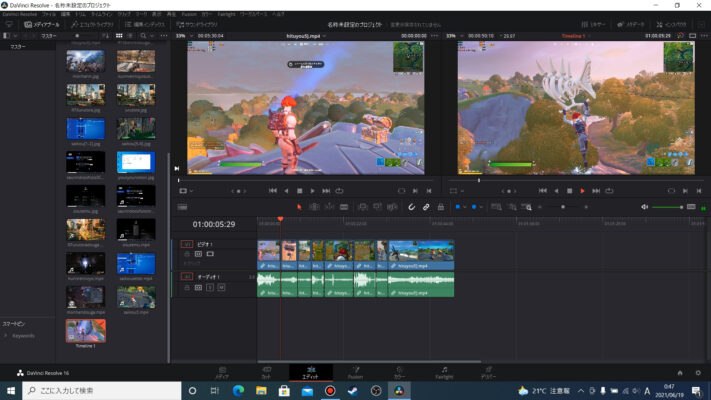Screen dimensions: 711x400
Task: Play the timeline viewer
Action: (x=583, y=191)
